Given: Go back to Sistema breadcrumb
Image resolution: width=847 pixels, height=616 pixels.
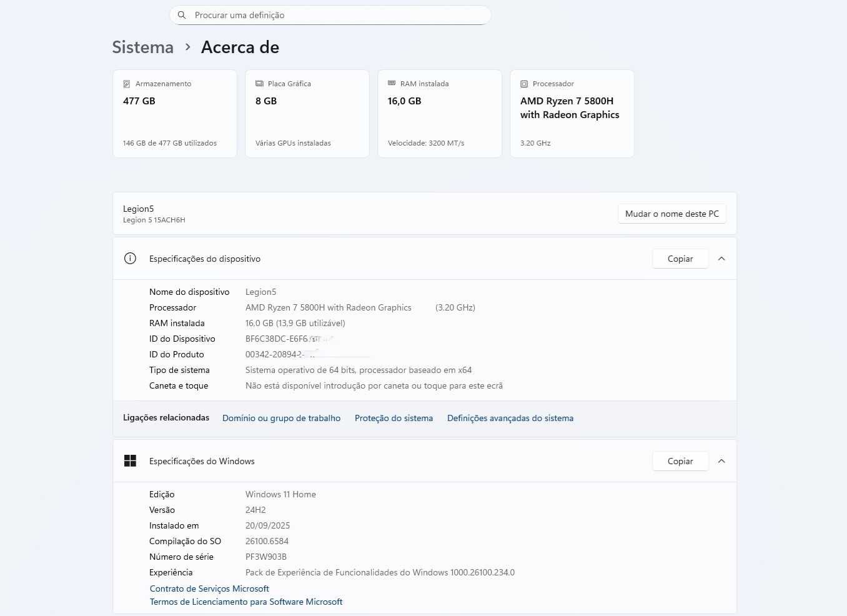Looking at the screenshot, I should pos(142,47).
